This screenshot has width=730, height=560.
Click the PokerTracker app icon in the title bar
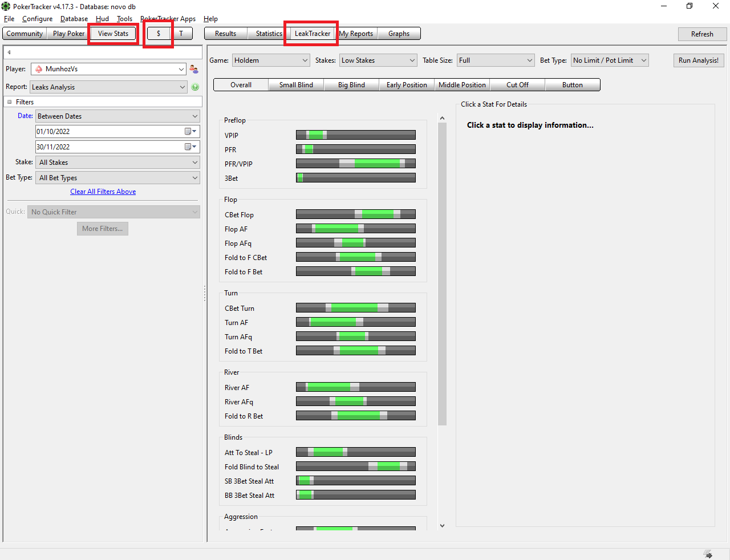tap(6, 6)
